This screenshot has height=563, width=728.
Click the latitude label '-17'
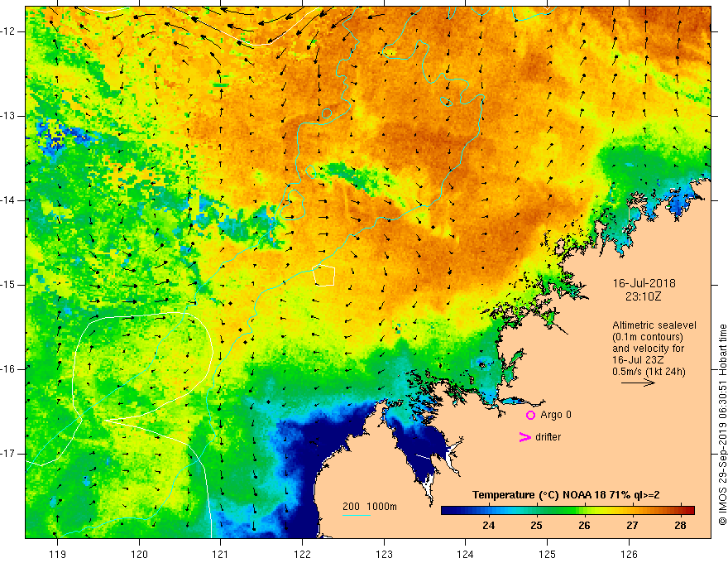pos(8,454)
